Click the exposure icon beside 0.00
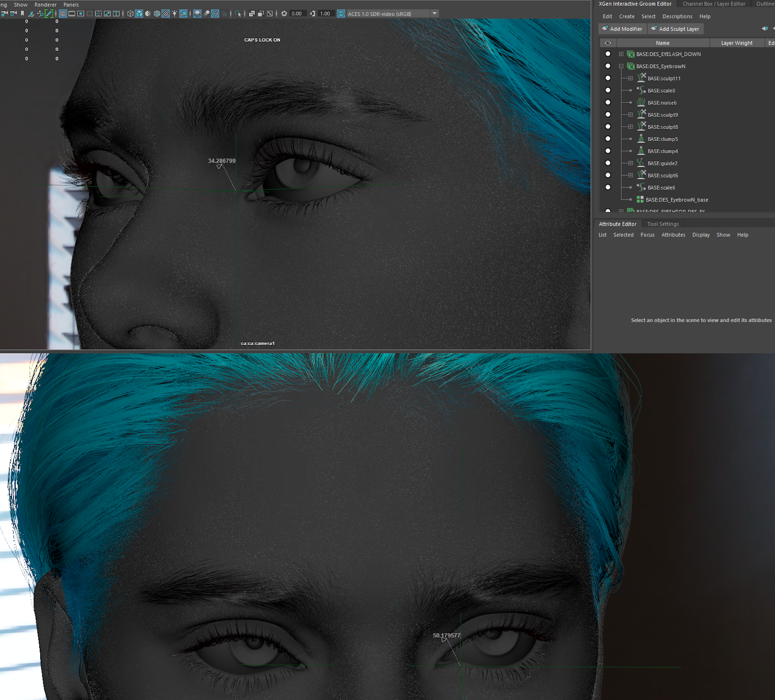Viewport: 775px width, 700px height. tap(284, 14)
